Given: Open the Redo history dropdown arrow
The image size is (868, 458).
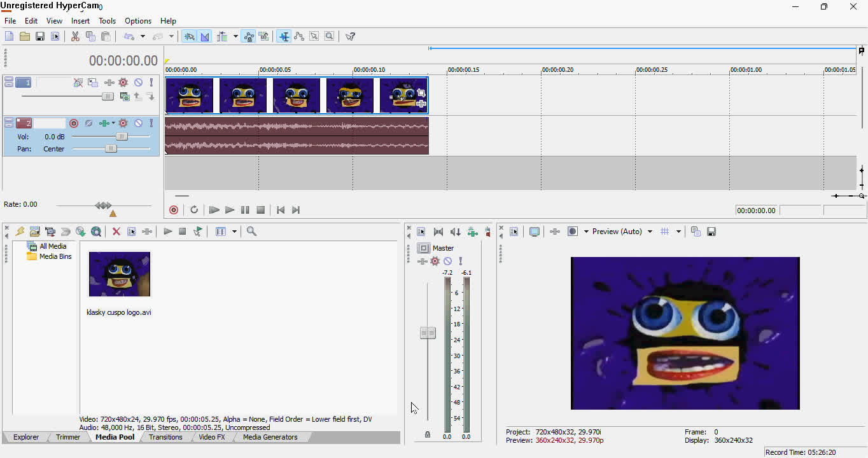Looking at the screenshot, I should click(x=171, y=36).
